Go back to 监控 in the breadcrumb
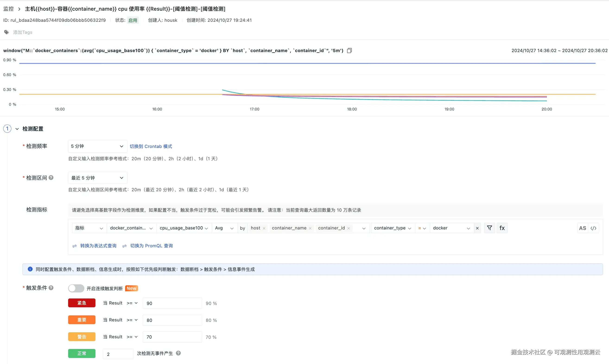 pos(8,9)
